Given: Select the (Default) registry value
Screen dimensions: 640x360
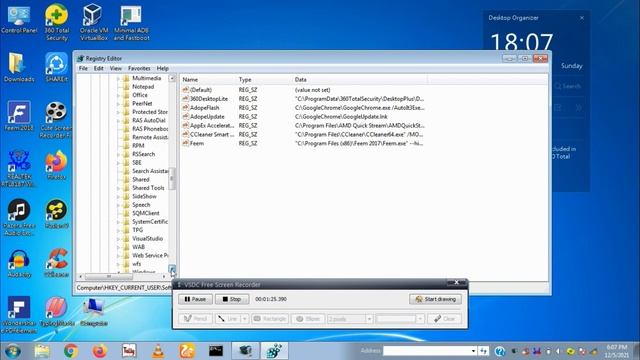Looking at the screenshot, I should pos(201,90).
